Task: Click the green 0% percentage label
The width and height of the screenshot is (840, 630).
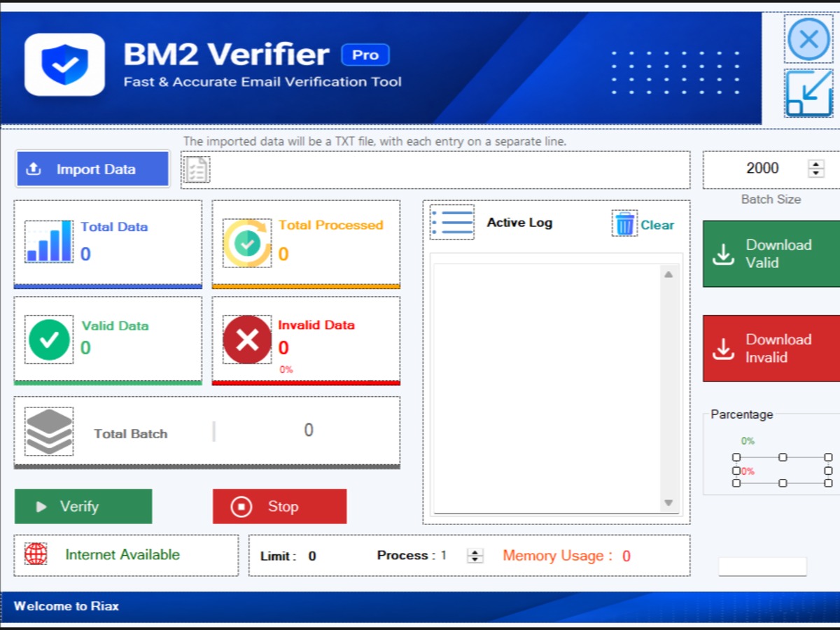Action: click(748, 441)
